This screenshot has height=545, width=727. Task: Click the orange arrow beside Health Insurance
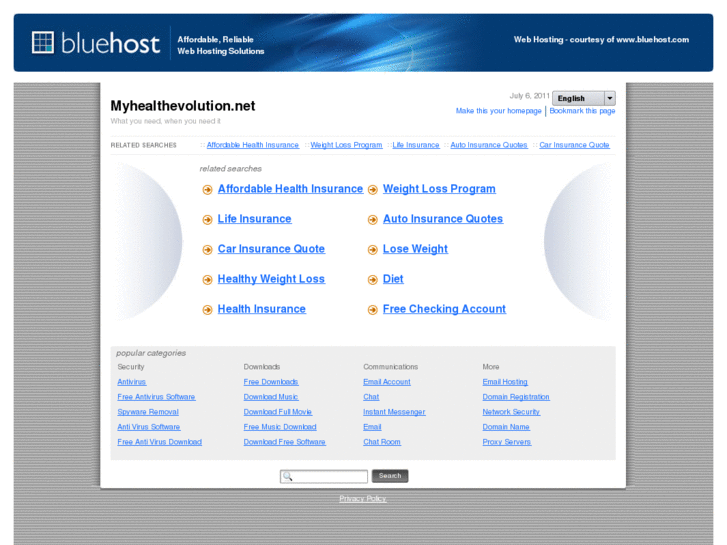207,310
